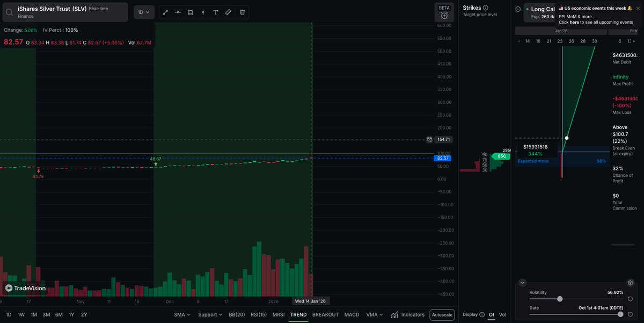Click the alarm icon at 154.71 level
The height and width of the screenshot is (323, 644).
point(429,139)
